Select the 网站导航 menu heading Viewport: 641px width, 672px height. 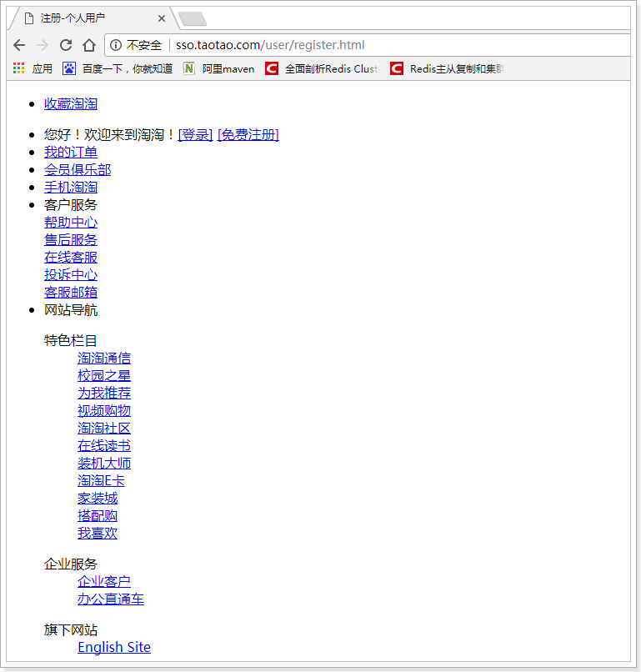(71, 310)
